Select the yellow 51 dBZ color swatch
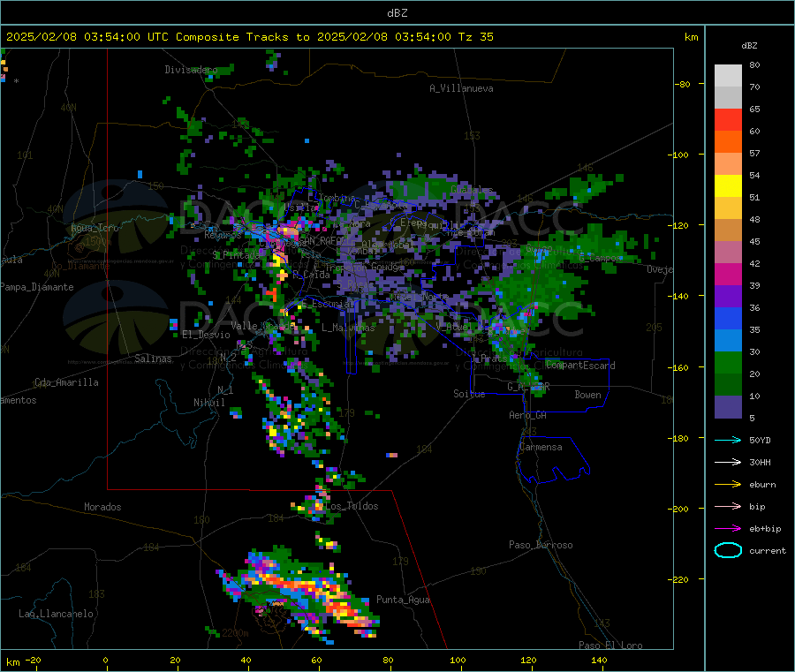Viewport: 795px width, 672px height. 728,186
